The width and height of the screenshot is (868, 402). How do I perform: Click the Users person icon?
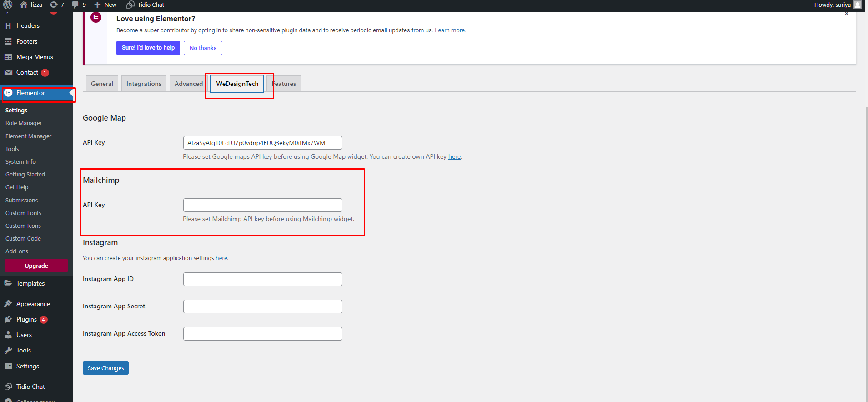point(8,335)
